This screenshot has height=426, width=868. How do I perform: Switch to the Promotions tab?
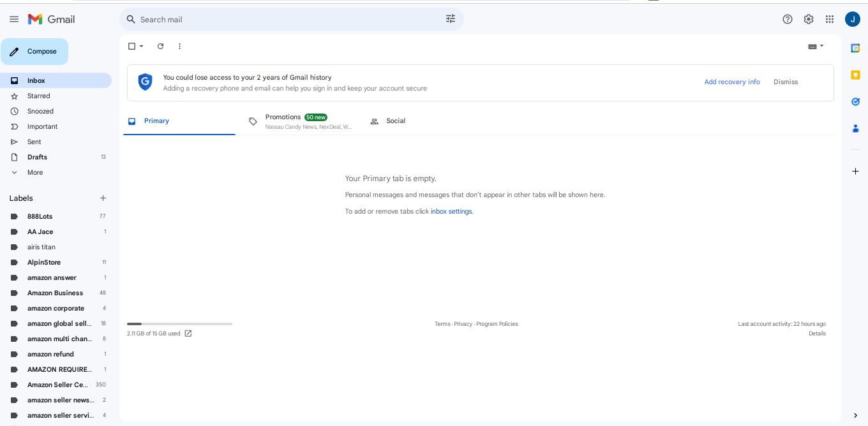coord(301,121)
